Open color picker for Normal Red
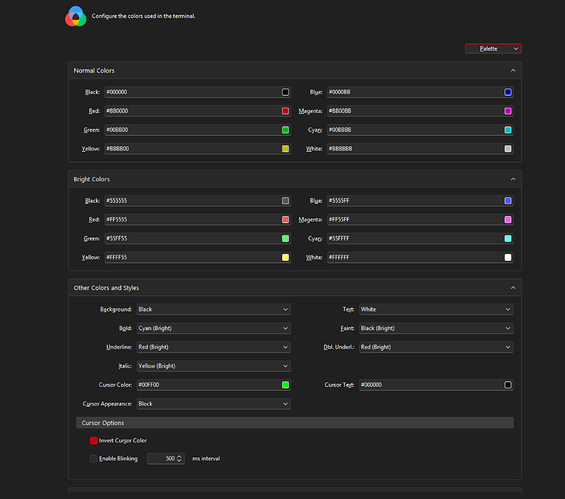The width and height of the screenshot is (565, 499). (x=285, y=111)
